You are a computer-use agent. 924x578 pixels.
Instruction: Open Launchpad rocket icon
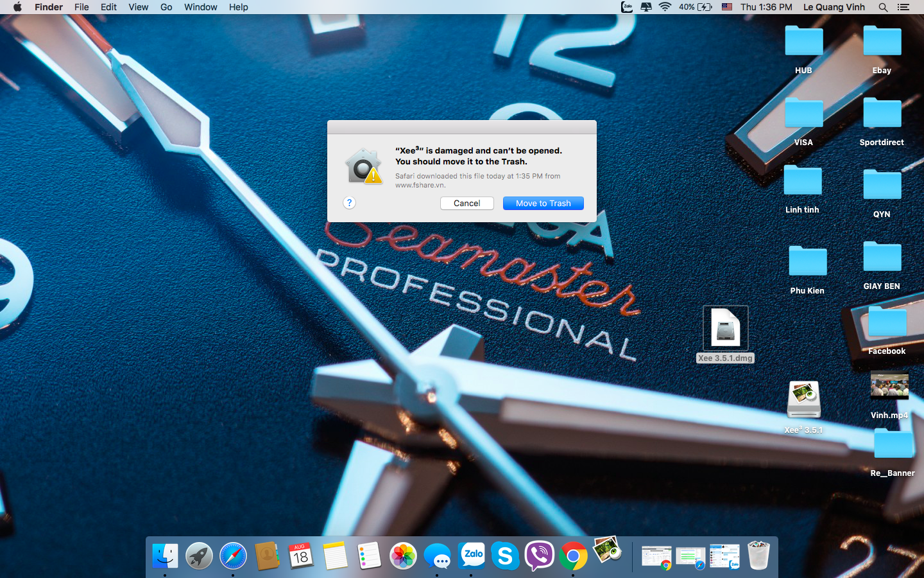pos(199,556)
